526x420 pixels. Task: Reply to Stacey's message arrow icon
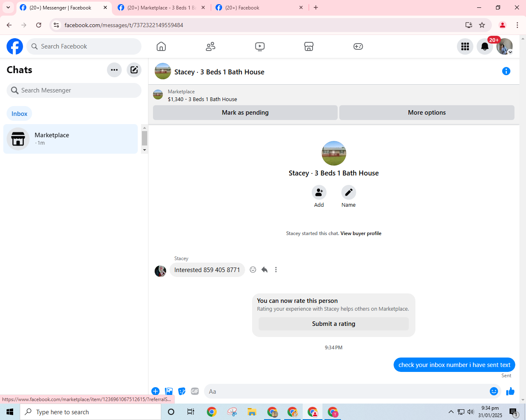pos(264,270)
